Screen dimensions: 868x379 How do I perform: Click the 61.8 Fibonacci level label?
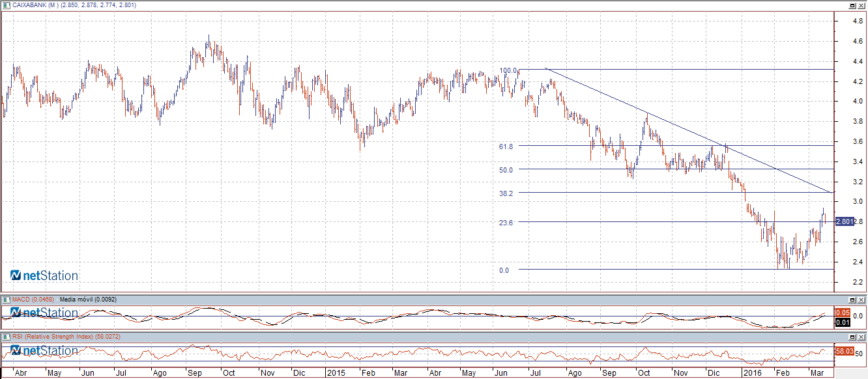coord(506,147)
